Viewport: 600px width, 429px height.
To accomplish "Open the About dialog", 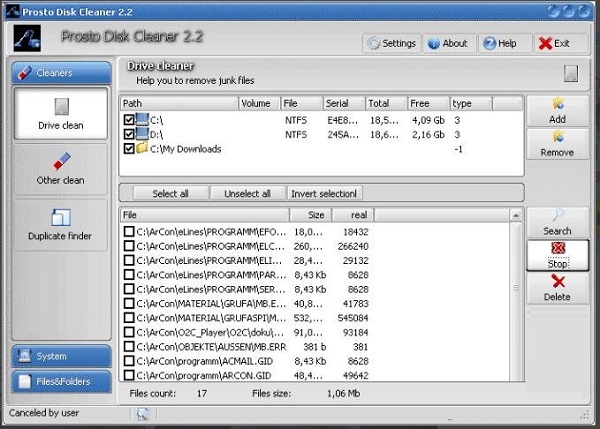I will pyautogui.click(x=449, y=43).
